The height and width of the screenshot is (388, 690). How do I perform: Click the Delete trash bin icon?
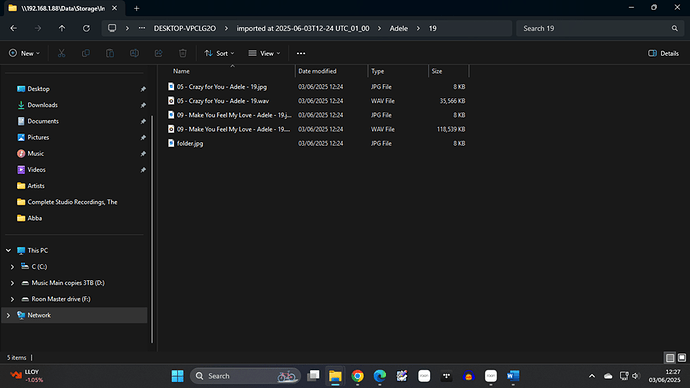[183, 53]
